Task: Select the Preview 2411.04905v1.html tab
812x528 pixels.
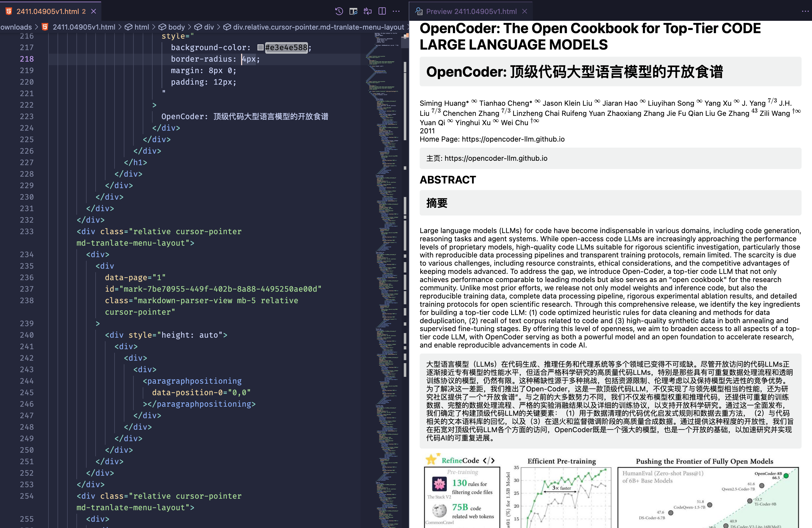Action: click(x=471, y=11)
